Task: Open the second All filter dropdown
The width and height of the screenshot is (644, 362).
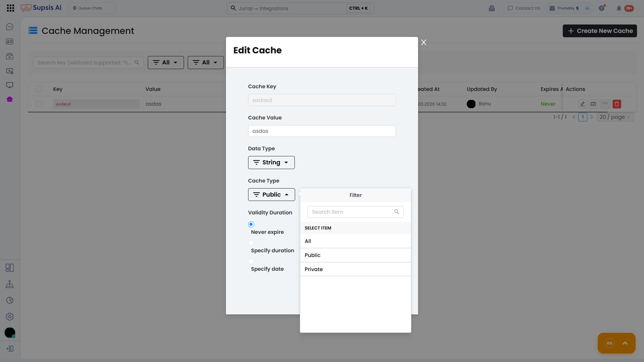Action: (206, 63)
